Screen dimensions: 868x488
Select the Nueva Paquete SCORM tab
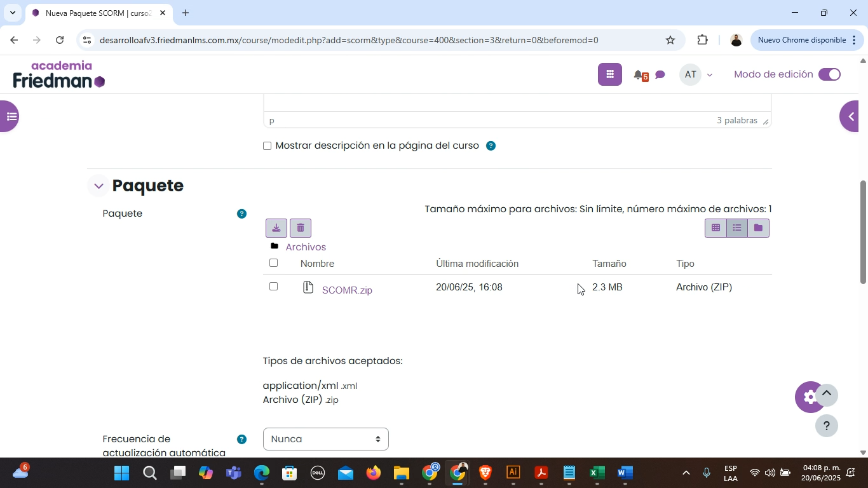tap(98, 13)
